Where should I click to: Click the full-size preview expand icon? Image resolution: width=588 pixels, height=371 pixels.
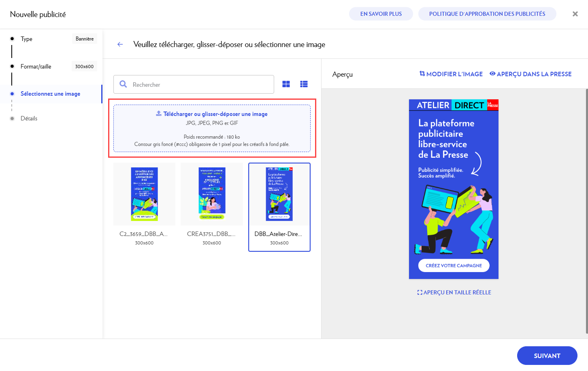pos(420,292)
